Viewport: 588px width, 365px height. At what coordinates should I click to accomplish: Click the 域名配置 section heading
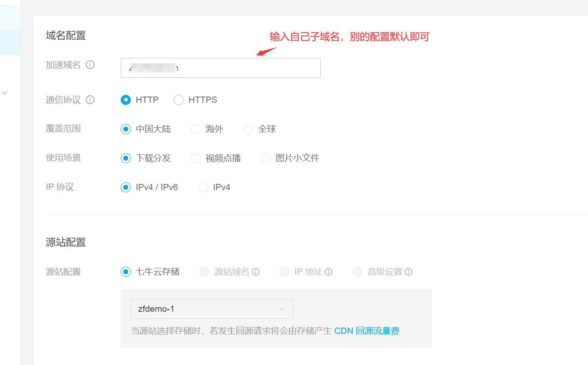(66, 35)
